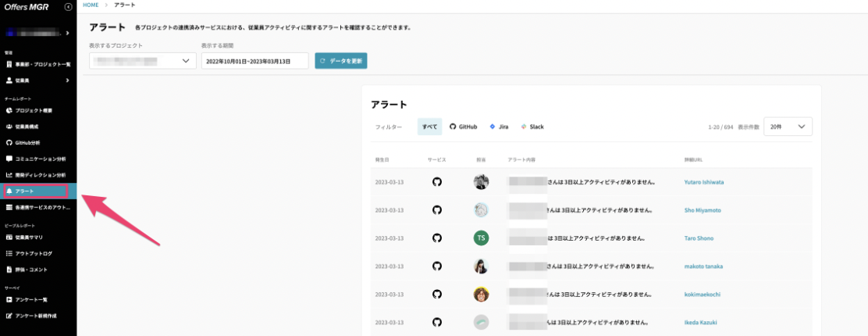Filter alerts by Slack
This screenshot has height=336, width=868.
(x=532, y=127)
